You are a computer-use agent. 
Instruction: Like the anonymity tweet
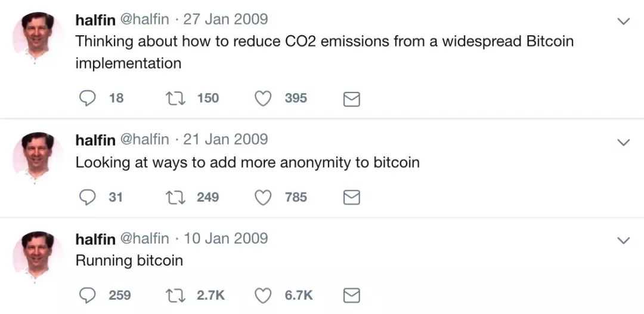[264, 197]
